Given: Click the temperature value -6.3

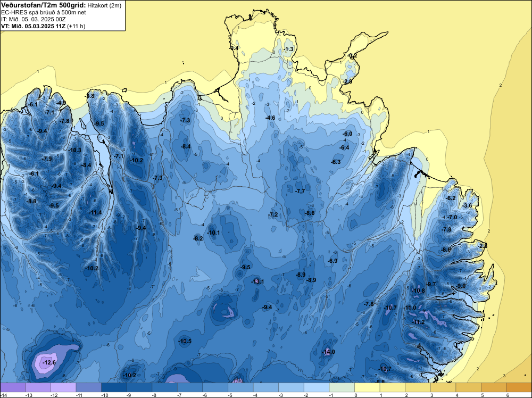Looking at the screenshot, I should click(x=336, y=162).
